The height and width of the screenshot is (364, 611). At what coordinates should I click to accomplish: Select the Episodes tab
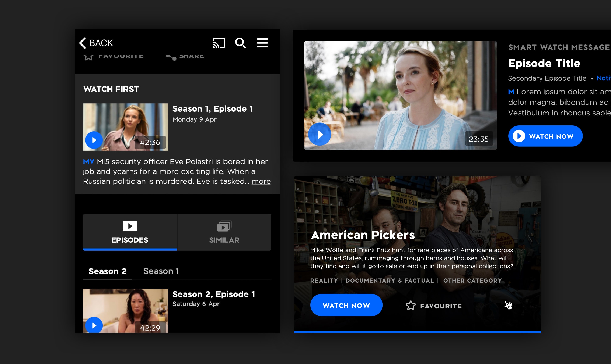tap(130, 232)
